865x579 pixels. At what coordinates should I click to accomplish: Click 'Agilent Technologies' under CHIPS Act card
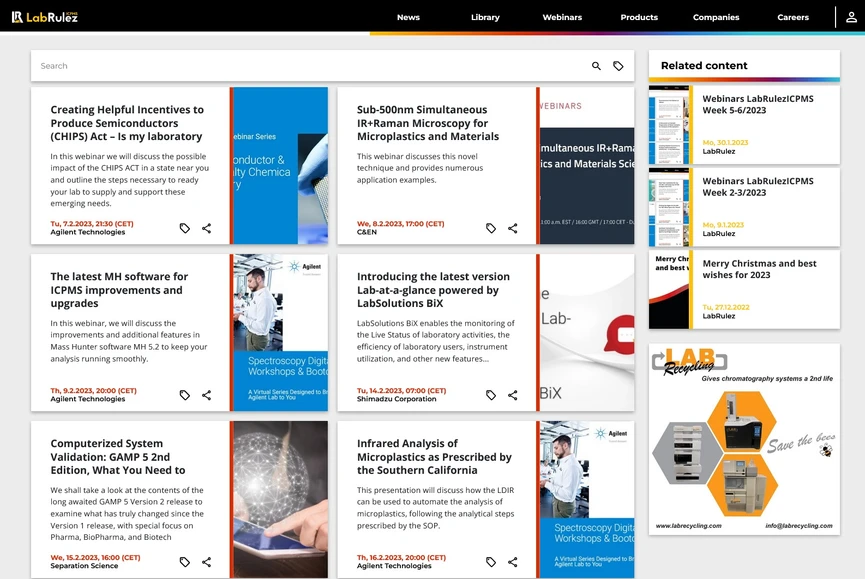pos(88,232)
